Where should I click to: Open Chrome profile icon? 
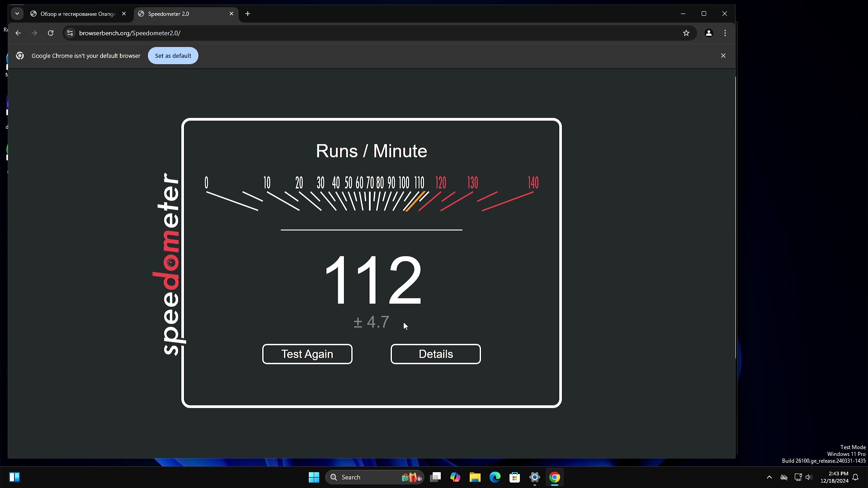708,33
